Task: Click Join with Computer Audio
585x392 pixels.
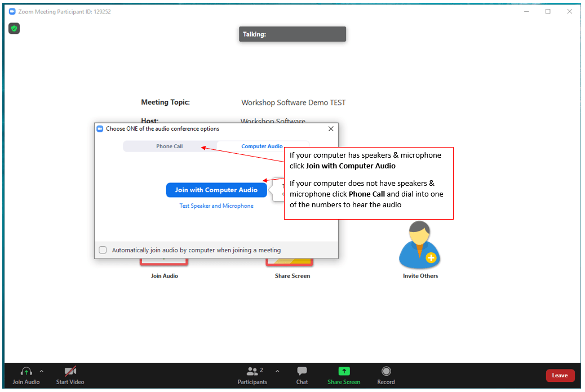Action: click(216, 190)
